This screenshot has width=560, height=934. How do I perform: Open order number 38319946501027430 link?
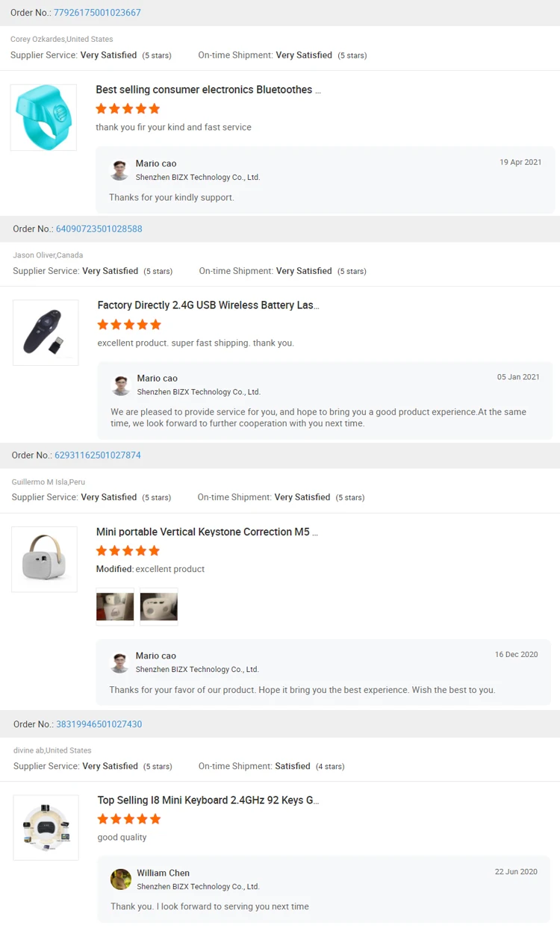[x=99, y=724]
